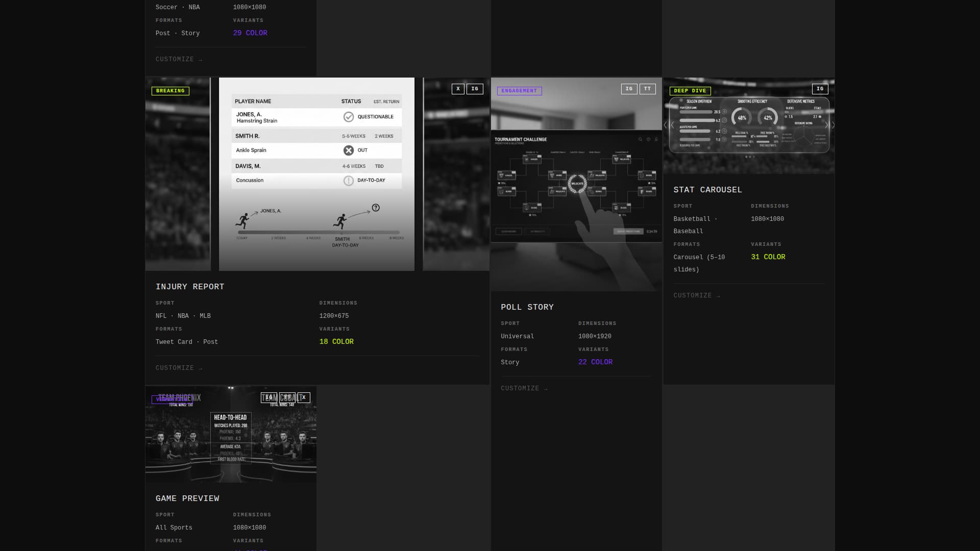Click the STAT CAROUSEL title
The height and width of the screenshot is (551, 980).
click(707, 190)
